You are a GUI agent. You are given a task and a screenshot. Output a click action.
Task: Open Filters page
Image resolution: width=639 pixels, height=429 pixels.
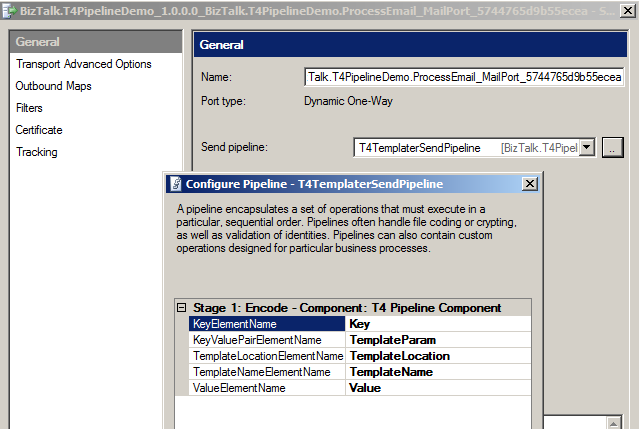[29, 108]
